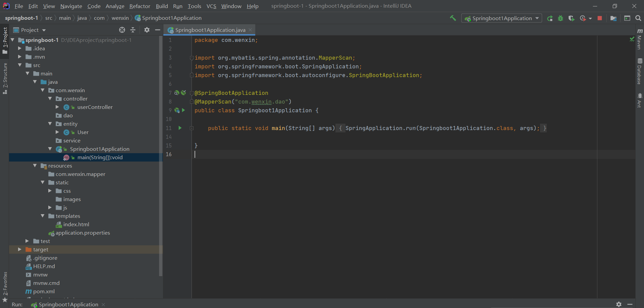Open the Tools menu
The height and width of the screenshot is (308, 644).
[194, 6]
